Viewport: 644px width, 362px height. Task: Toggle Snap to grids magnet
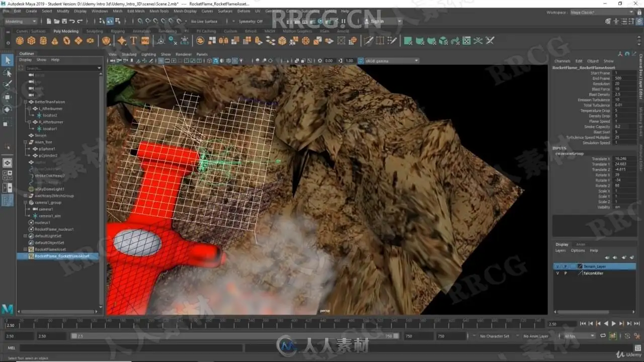click(140, 22)
